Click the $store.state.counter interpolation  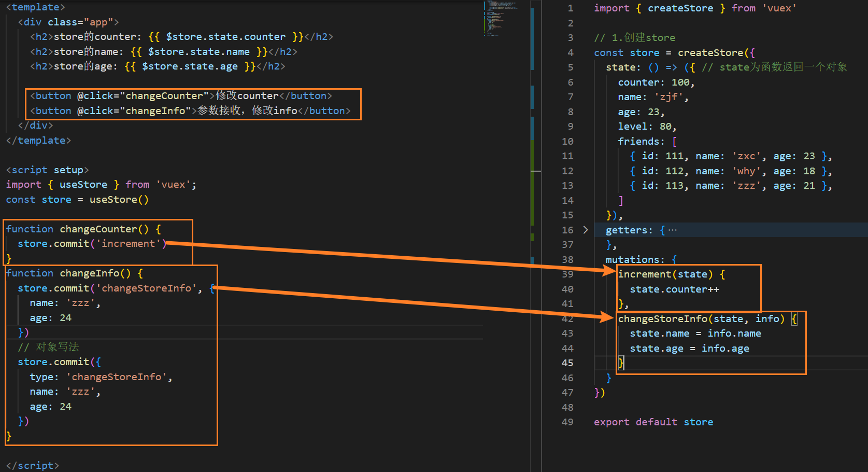pos(225,37)
